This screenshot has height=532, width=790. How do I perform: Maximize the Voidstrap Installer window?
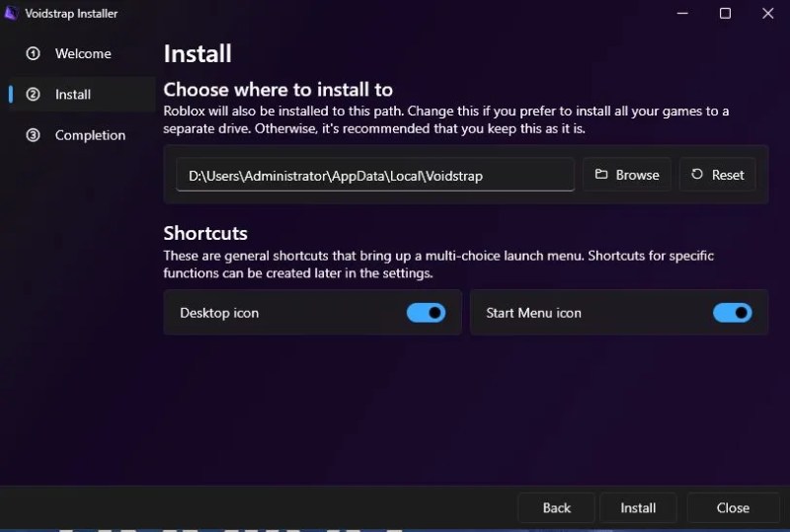click(725, 14)
